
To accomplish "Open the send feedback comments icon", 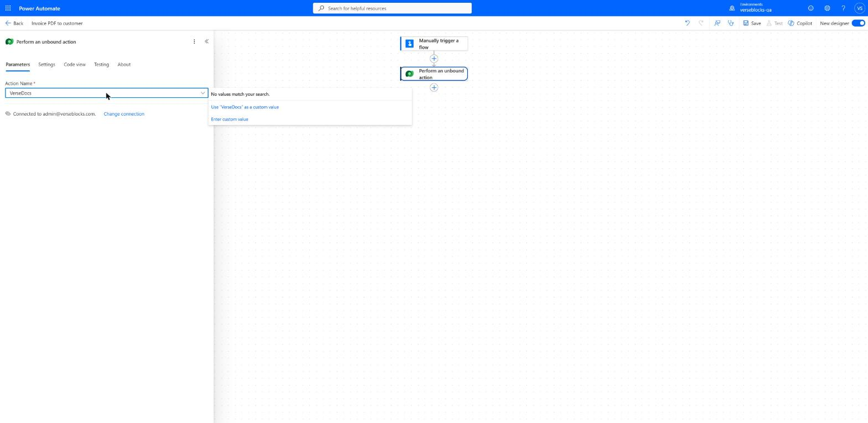I will (x=717, y=23).
